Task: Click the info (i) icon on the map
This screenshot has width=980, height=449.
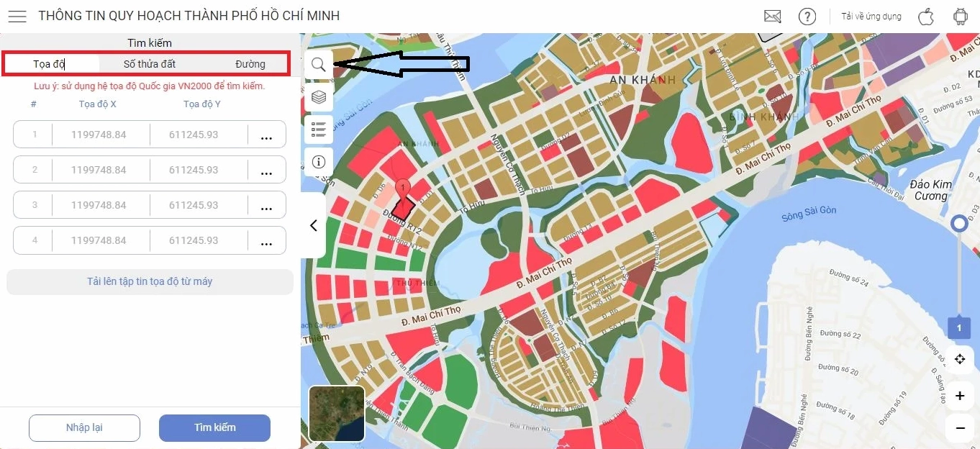Action: tap(319, 162)
